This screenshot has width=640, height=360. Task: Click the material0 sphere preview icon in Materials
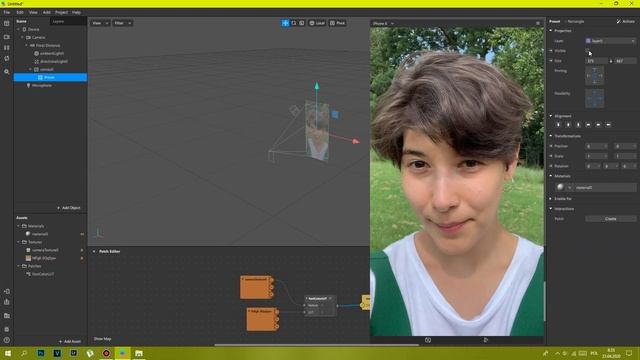point(560,187)
